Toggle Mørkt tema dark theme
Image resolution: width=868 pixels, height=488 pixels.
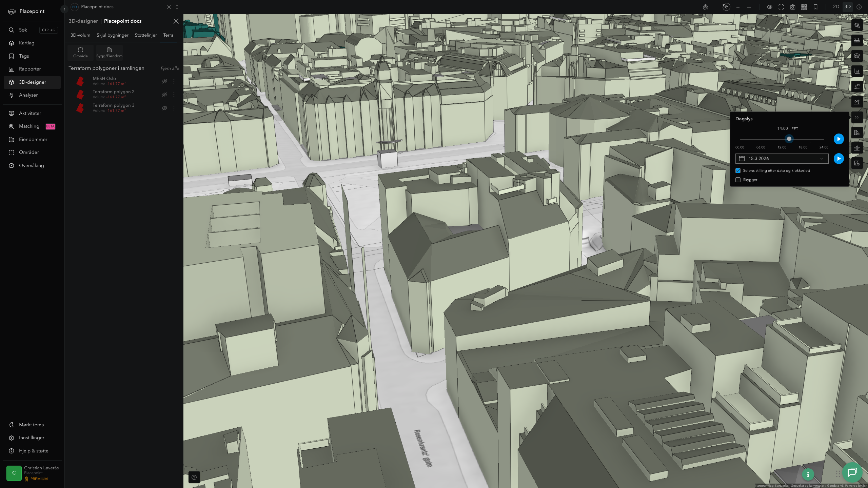point(32,425)
